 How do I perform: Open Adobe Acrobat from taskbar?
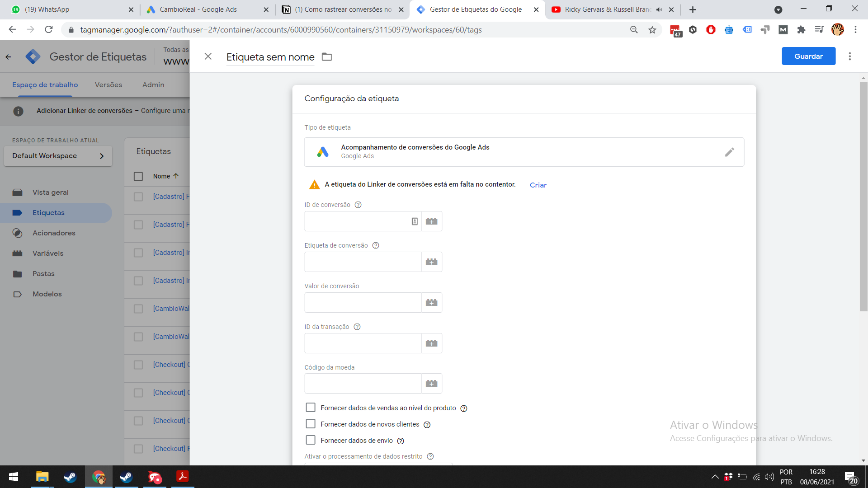(183, 477)
